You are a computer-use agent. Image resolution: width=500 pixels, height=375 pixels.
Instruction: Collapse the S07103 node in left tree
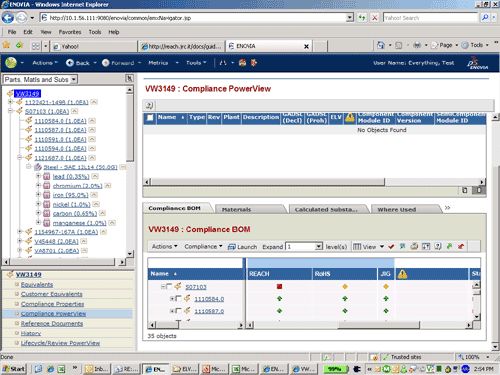click(10, 111)
